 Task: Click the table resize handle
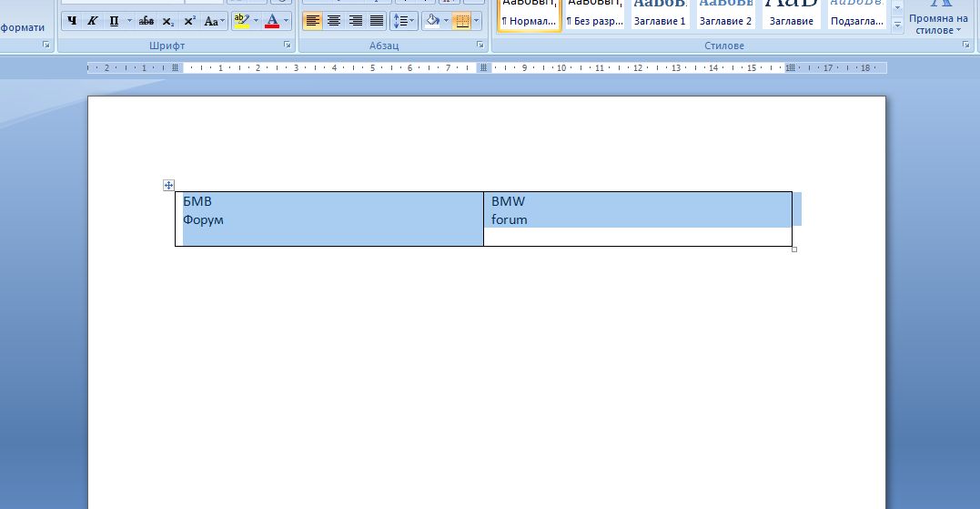coord(794,249)
